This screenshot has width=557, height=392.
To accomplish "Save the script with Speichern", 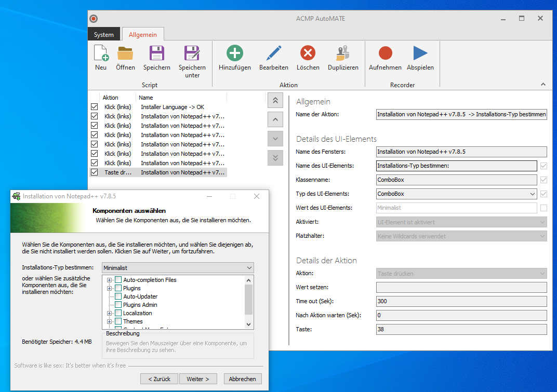I will (157, 58).
